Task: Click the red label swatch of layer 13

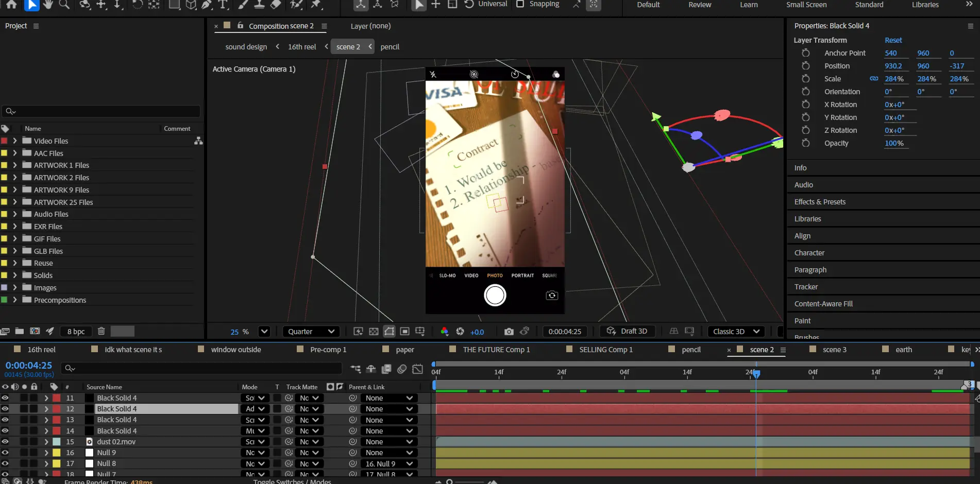Action: point(57,420)
